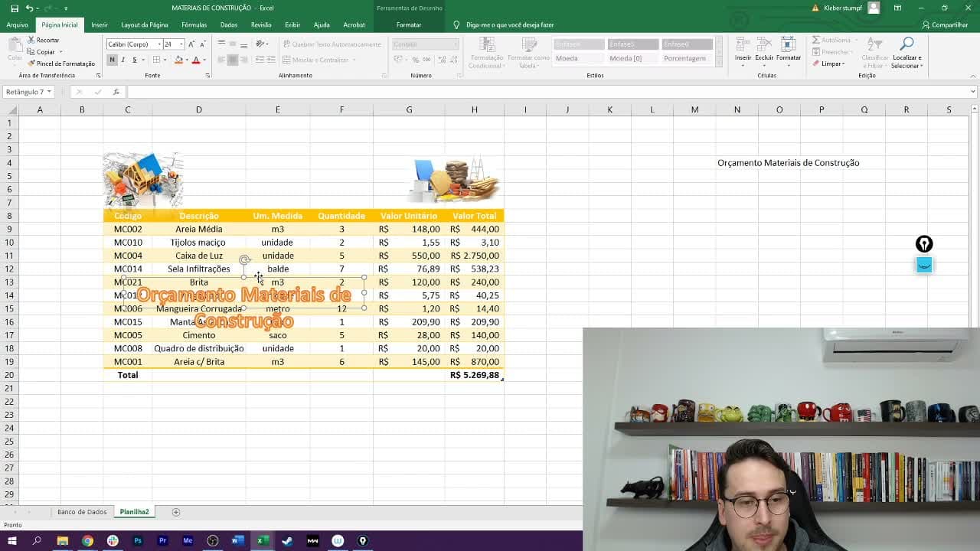Switch to the Inserir ribbon tab
The image size is (980, 551).
tap(100, 24)
